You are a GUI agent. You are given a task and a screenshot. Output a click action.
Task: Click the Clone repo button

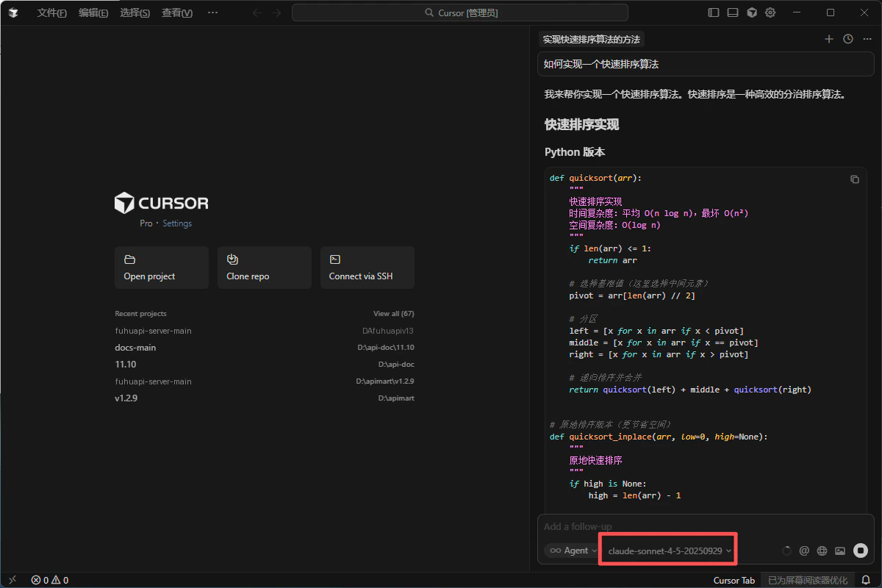265,268
